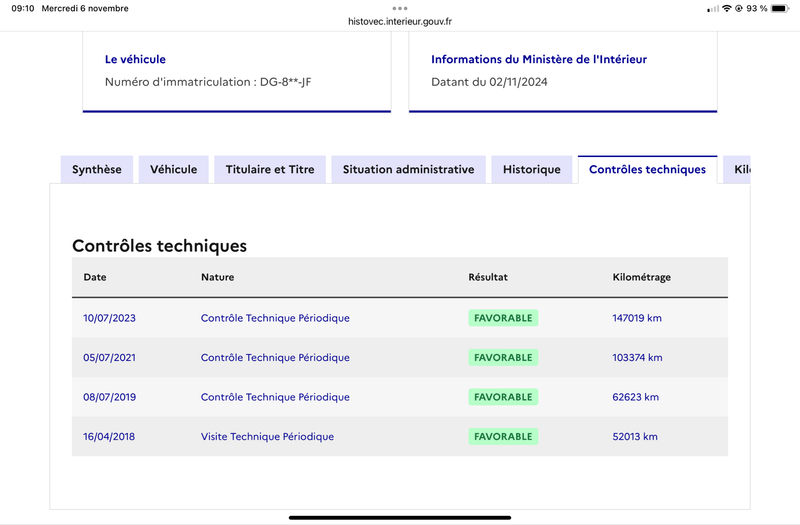Go to the Historique tab
Screen dimensions: 800x525
(532, 169)
